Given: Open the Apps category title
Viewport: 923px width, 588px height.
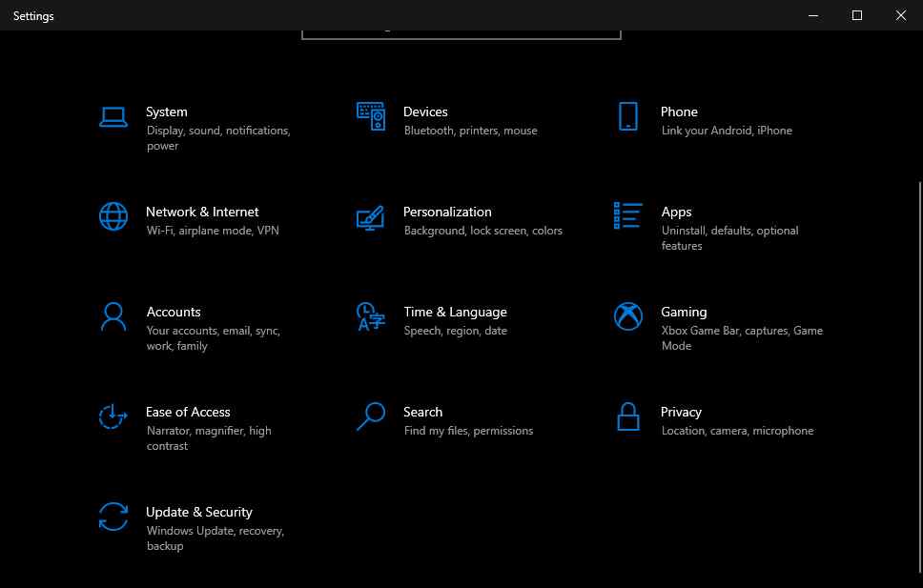Looking at the screenshot, I should (x=676, y=212).
